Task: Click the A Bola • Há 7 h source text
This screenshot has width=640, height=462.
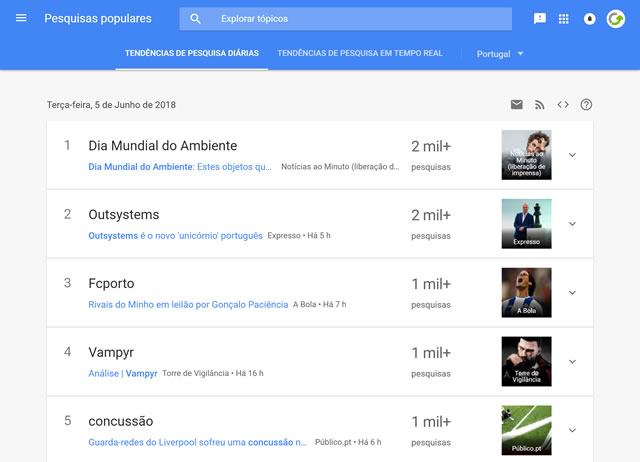Action: (320, 304)
